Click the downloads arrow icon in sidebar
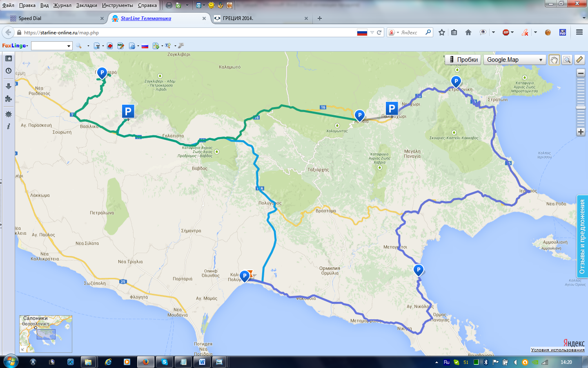Image resolution: width=588 pixels, height=368 pixels. click(x=9, y=86)
